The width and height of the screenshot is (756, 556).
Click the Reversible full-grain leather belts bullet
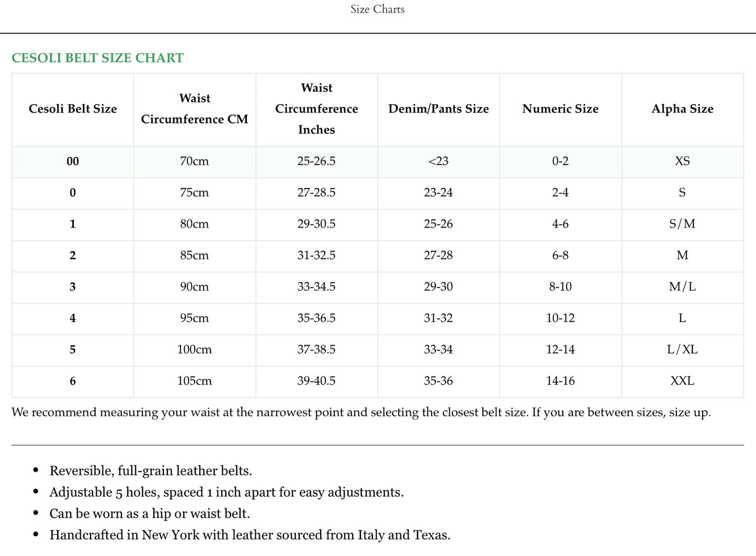click(151, 471)
